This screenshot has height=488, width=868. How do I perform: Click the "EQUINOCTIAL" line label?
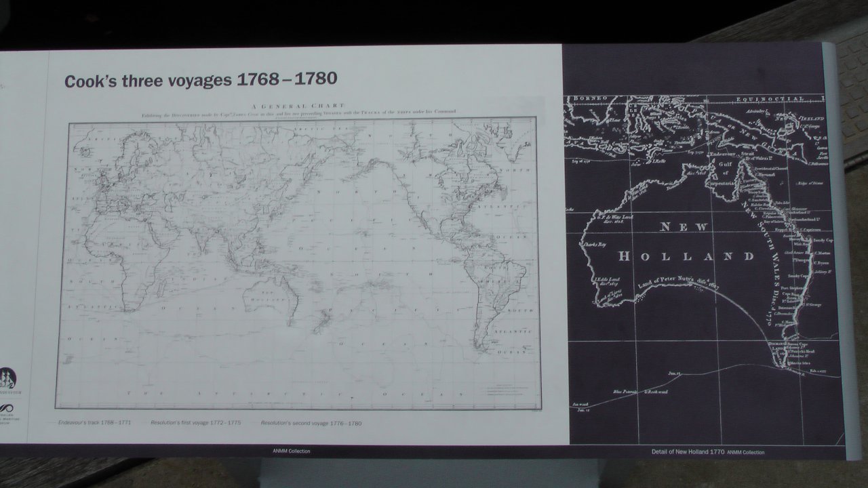tap(770, 99)
